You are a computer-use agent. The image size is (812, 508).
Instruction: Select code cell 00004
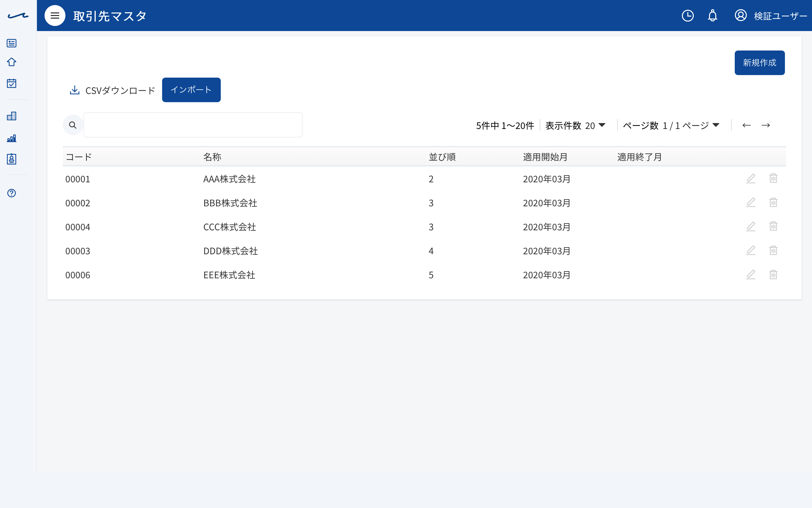[78, 227]
